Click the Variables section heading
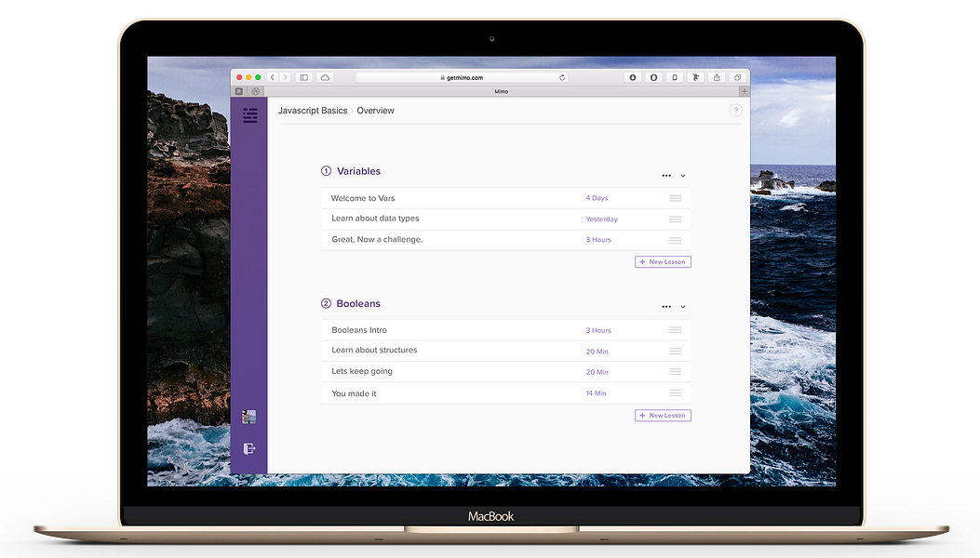This screenshot has height=558, width=980. (x=358, y=171)
